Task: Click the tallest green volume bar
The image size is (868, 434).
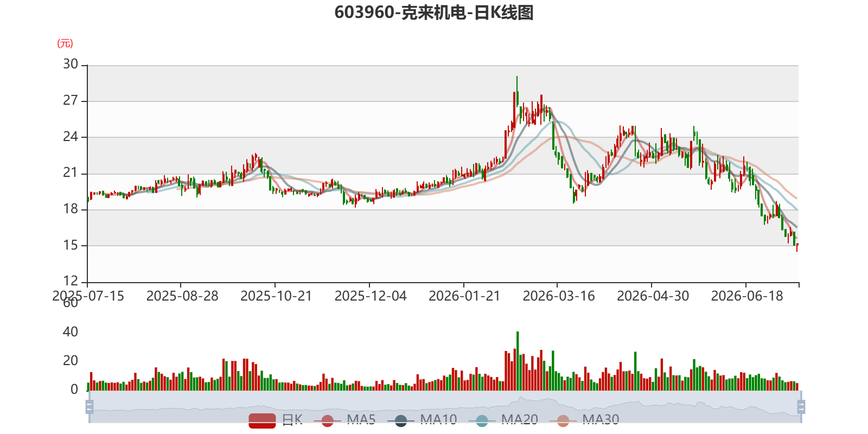Action: tap(518, 361)
